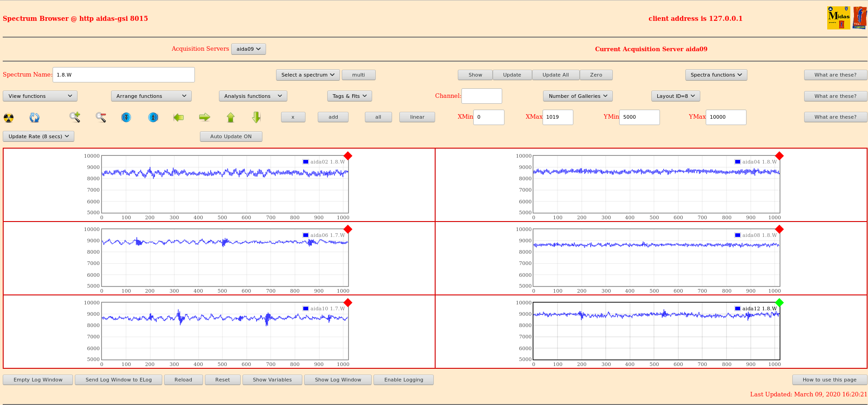
Task: Click the yellow radiation hazard icon
Action: [x=9, y=118]
